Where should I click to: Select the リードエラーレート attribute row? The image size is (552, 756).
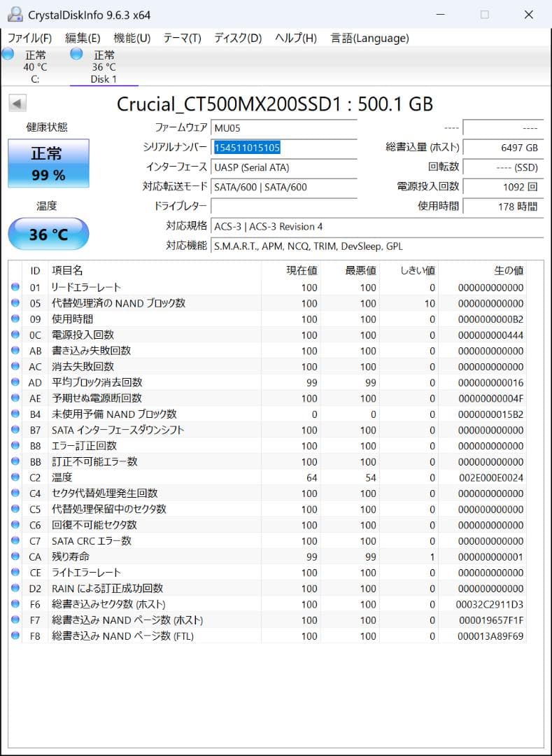coord(268,288)
